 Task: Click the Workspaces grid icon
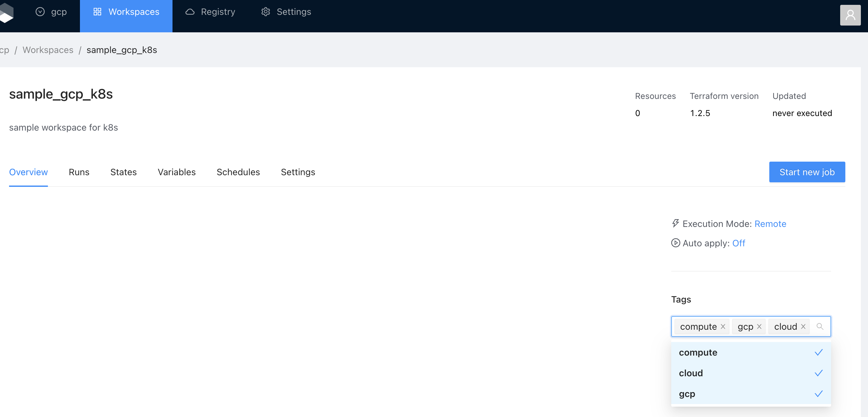[97, 12]
